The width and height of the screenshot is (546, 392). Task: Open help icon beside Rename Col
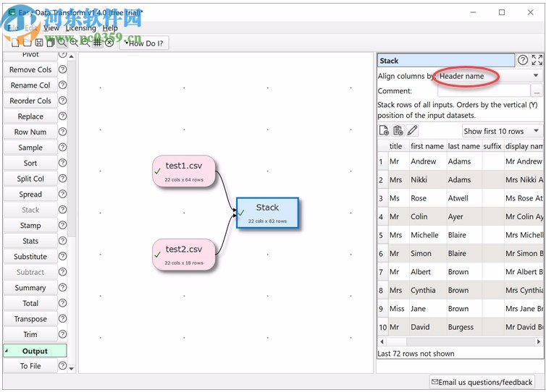click(x=62, y=85)
